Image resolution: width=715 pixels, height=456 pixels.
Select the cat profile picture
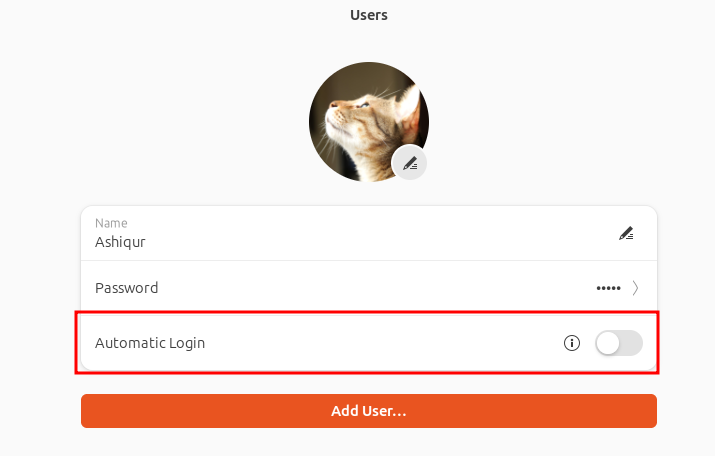pos(369,122)
